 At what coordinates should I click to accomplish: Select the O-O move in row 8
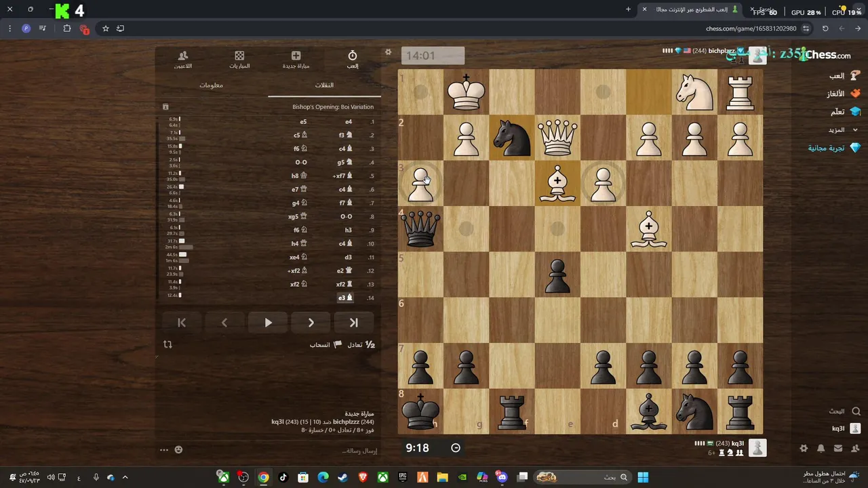[346, 216]
